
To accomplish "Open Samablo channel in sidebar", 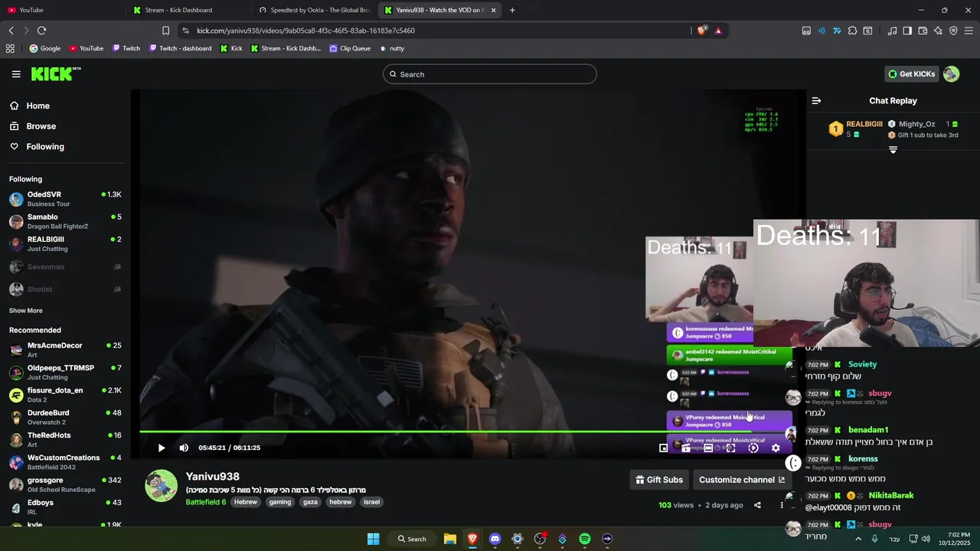I will [65, 221].
